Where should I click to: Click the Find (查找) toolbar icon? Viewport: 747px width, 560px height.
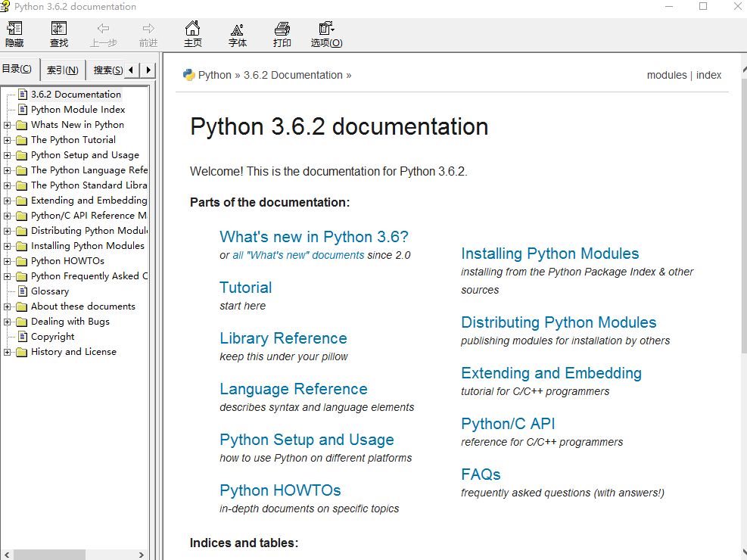tap(59, 34)
